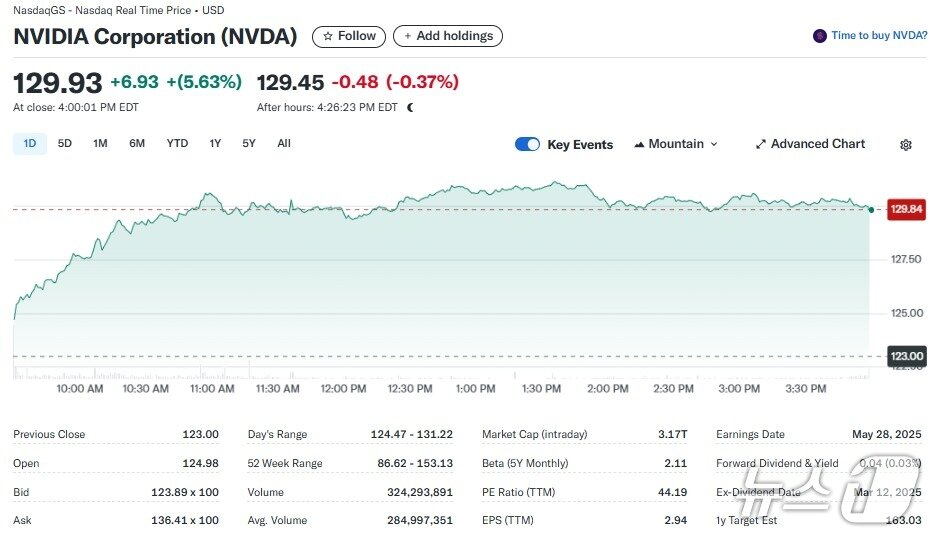Click the 129.84 current price marker
The height and width of the screenshot is (537, 933).
click(x=906, y=209)
